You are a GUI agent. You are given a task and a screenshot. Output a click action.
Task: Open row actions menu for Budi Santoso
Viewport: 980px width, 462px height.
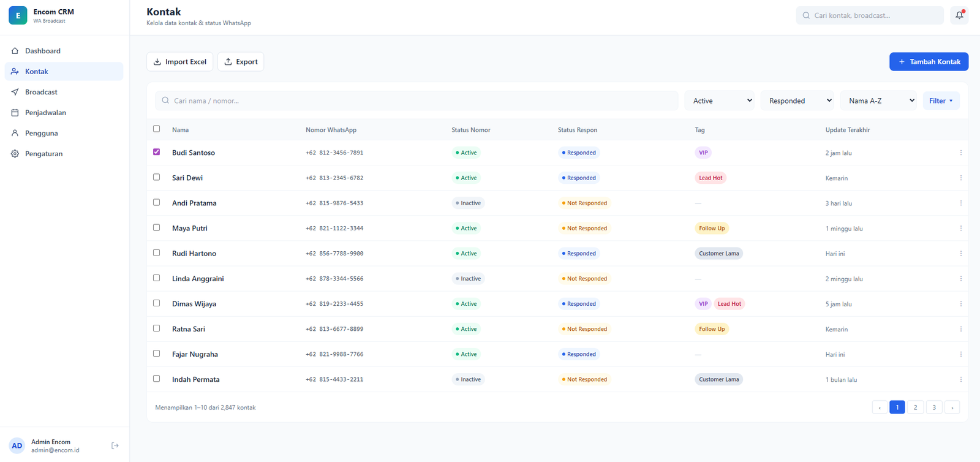[x=960, y=153]
